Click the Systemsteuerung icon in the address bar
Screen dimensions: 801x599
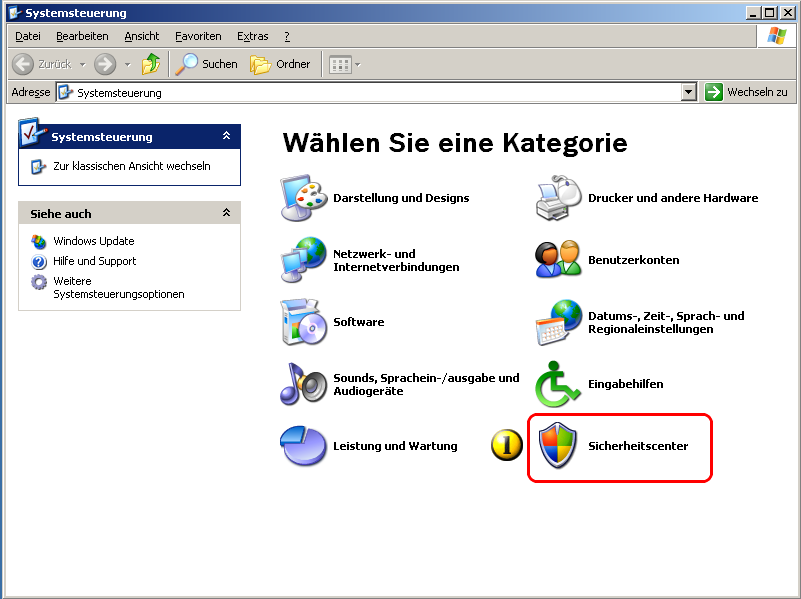pyautogui.click(x=65, y=92)
